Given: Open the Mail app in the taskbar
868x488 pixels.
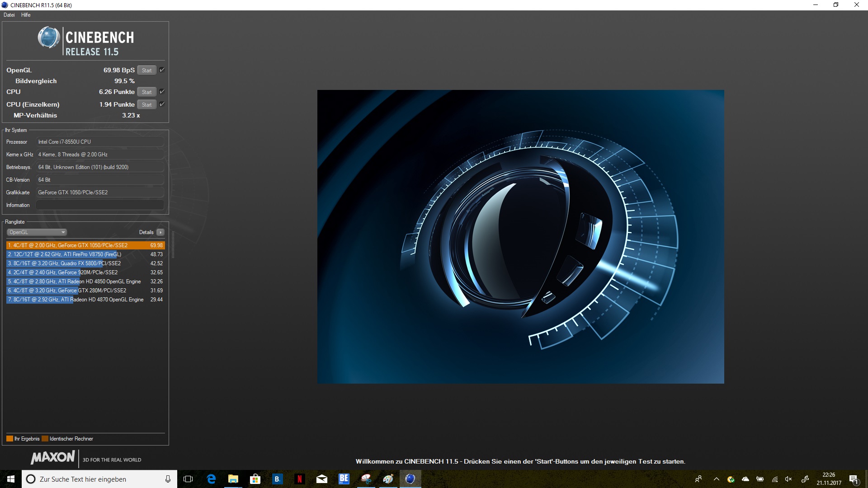Looking at the screenshot, I should pos(321,479).
